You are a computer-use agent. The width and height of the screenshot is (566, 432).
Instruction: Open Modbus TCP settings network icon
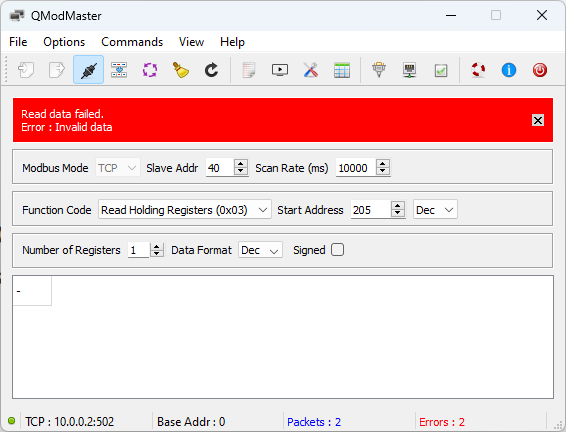click(410, 70)
